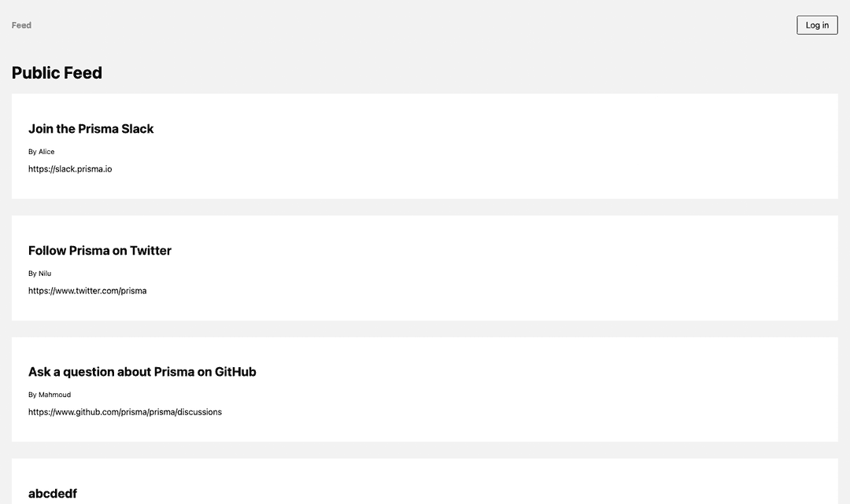Click the 'By Mahmoud' byline
The height and width of the screenshot is (504, 850).
[50, 394]
